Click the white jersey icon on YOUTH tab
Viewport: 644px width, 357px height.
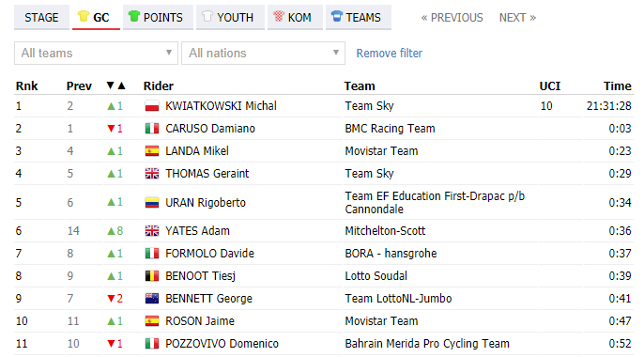pyautogui.click(x=207, y=16)
